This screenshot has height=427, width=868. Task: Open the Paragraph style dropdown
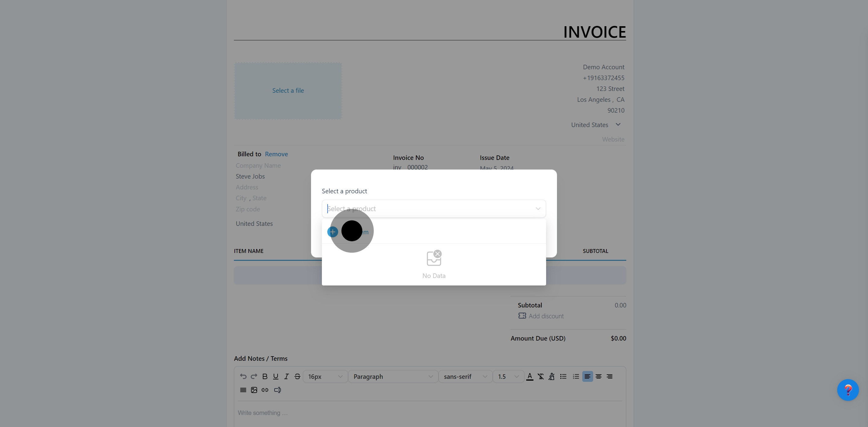click(392, 376)
